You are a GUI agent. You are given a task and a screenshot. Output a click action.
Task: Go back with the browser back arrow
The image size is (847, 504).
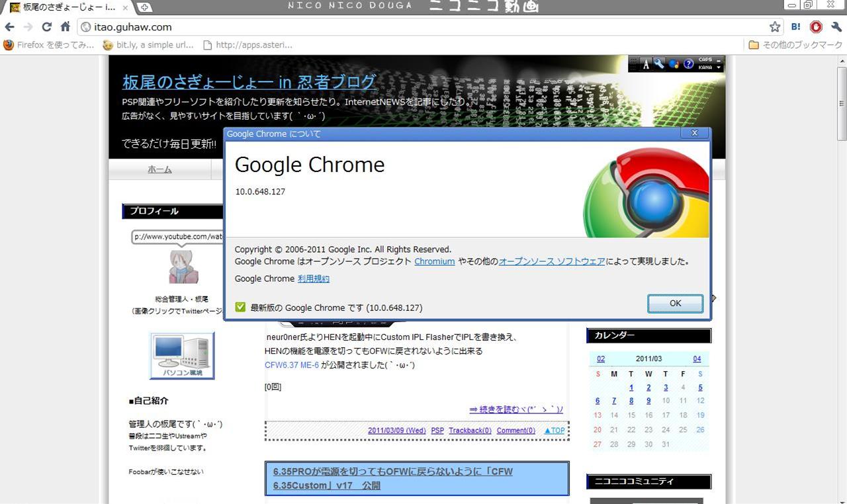pyautogui.click(x=9, y=27)
